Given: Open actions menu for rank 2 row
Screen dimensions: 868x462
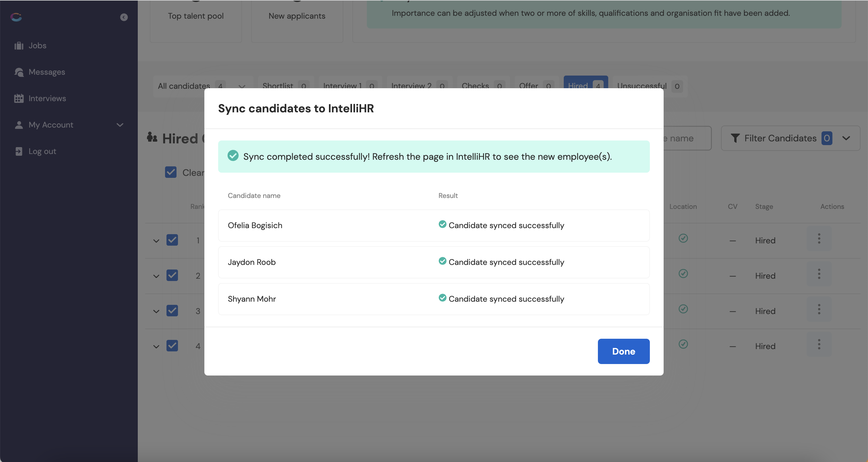Looking at the screenshot, I should [819, 274].
